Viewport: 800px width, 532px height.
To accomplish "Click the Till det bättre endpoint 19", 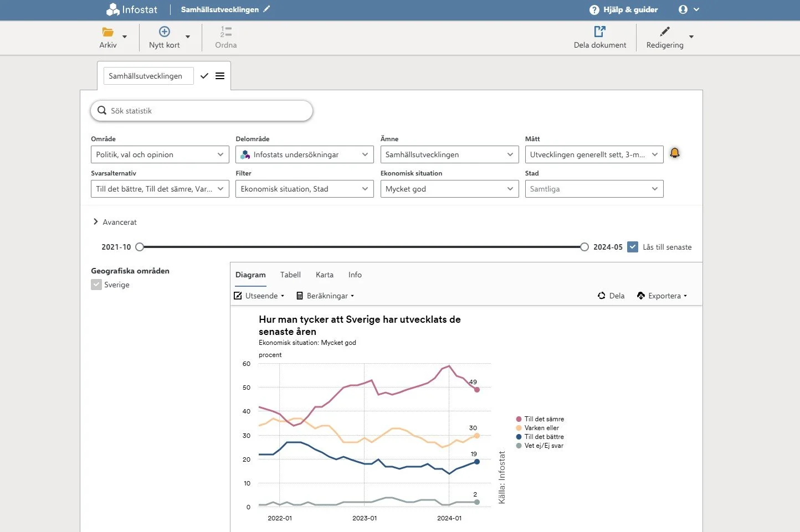I will (x=476, y=462).
